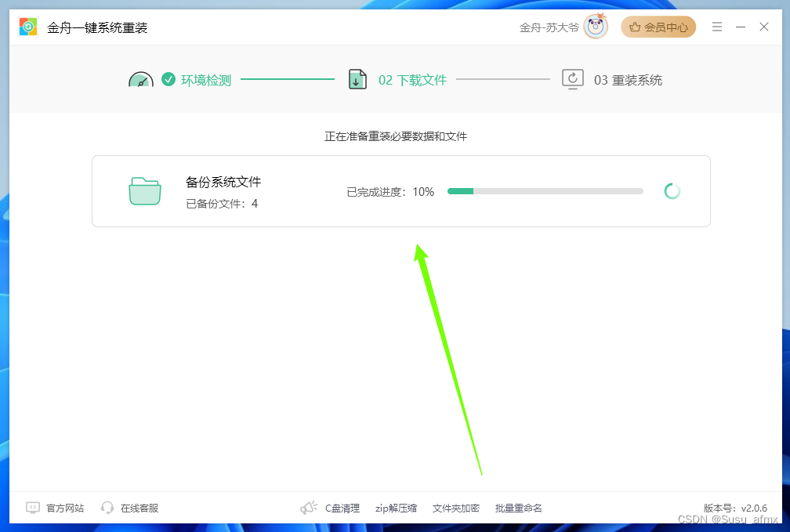The height and width of the screenshot is (532, 790).
Task: Open the zip解压缩 link
Action: 396,508
